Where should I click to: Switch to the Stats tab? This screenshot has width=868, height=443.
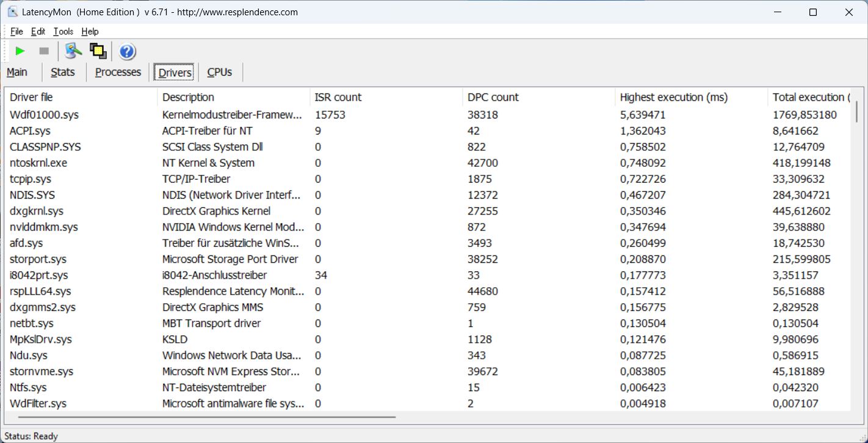click(x=63, y=72)
